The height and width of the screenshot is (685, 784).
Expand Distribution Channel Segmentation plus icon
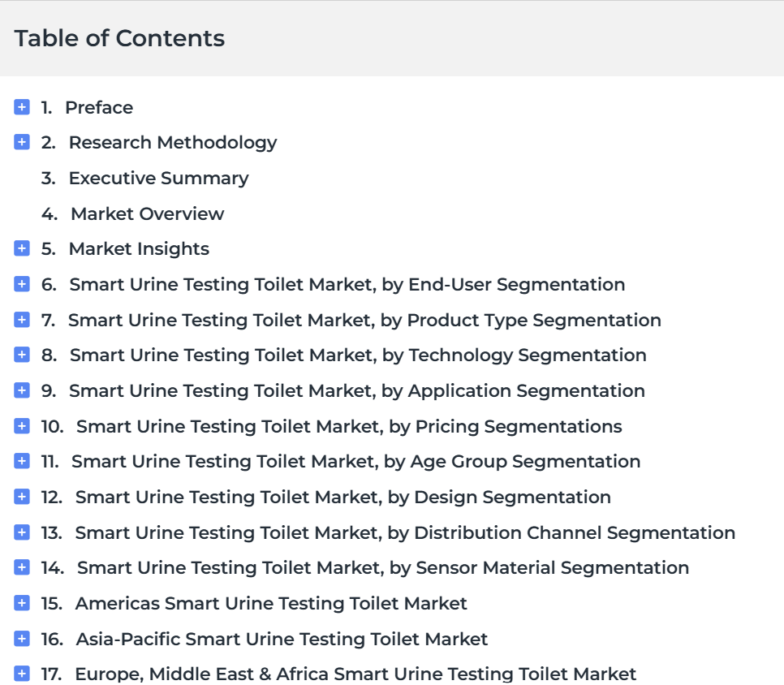coord(21,532)
